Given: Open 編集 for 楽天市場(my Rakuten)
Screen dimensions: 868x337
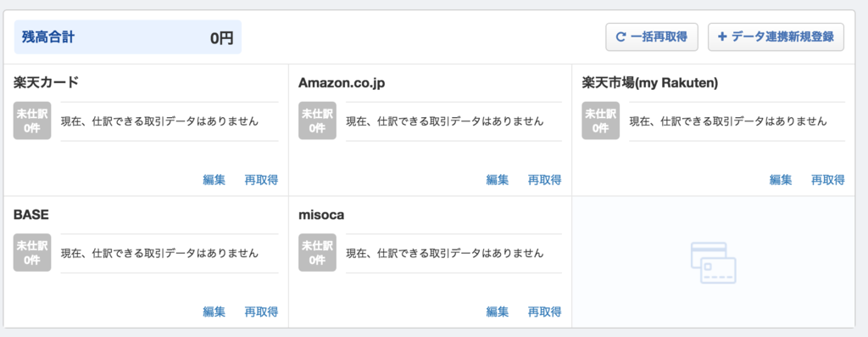Looking at the screenshot, I should [x=781, y=180].
